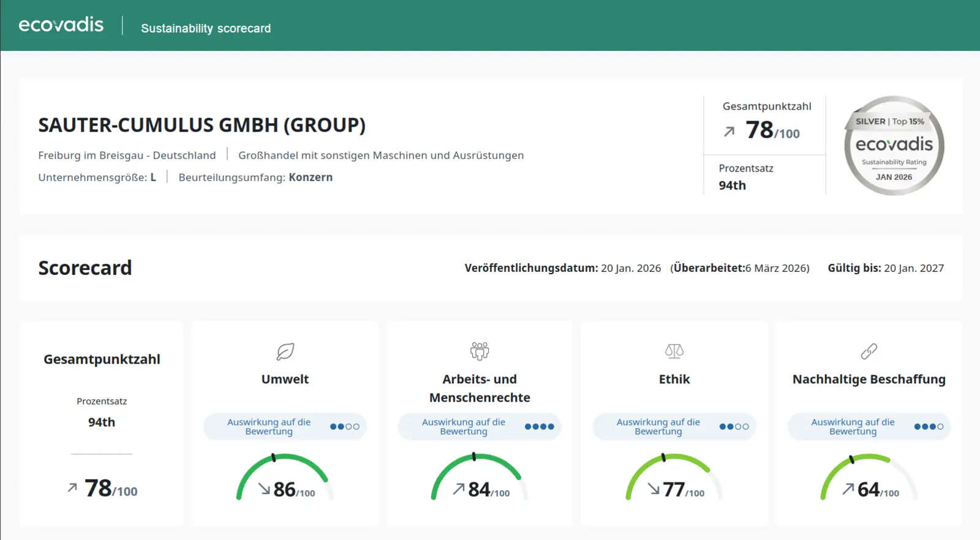The width and height of the screenshot is (980, 540).
Task: Click Auswirkung auf die Bewertung under Nachhaltige Beschaffung
Action: pos(853,427)
